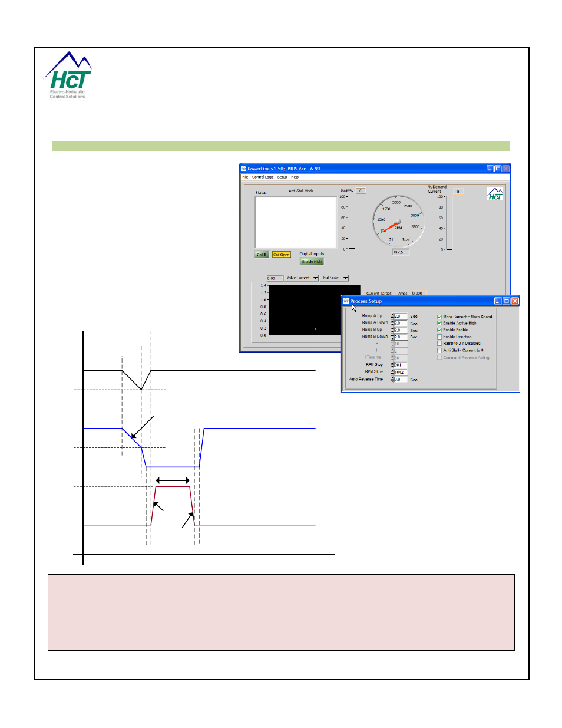Click the Coil B indicator button

click(262, 255)
